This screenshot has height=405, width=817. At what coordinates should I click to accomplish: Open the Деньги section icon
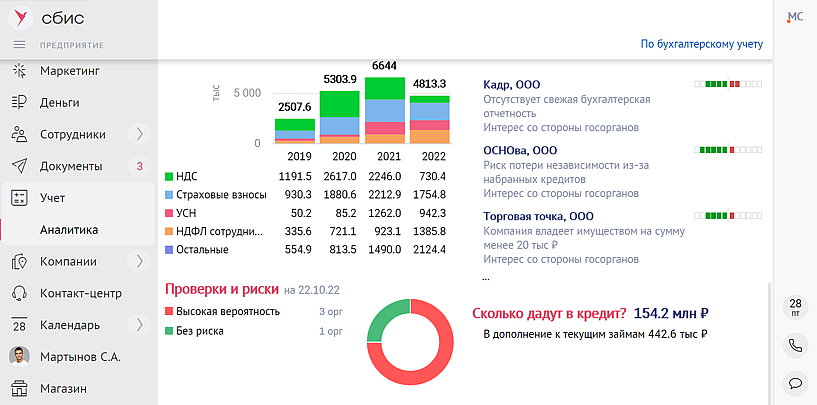(18, 102)
